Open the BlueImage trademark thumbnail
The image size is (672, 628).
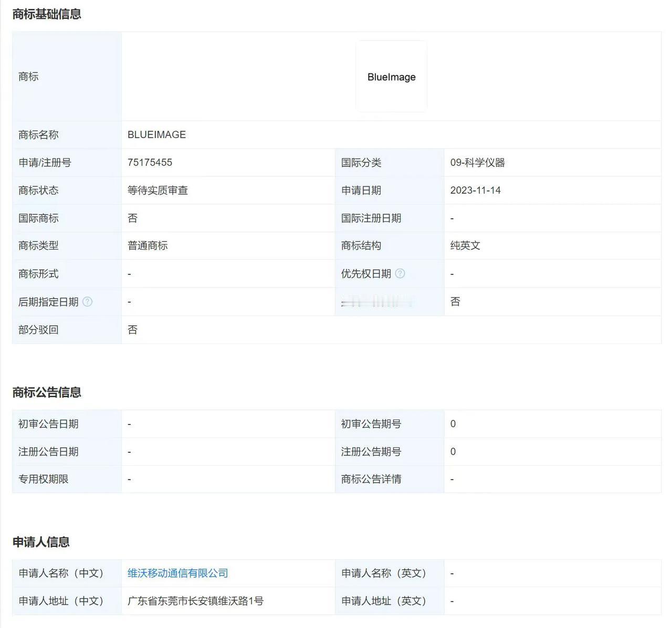tap(391, 77)
